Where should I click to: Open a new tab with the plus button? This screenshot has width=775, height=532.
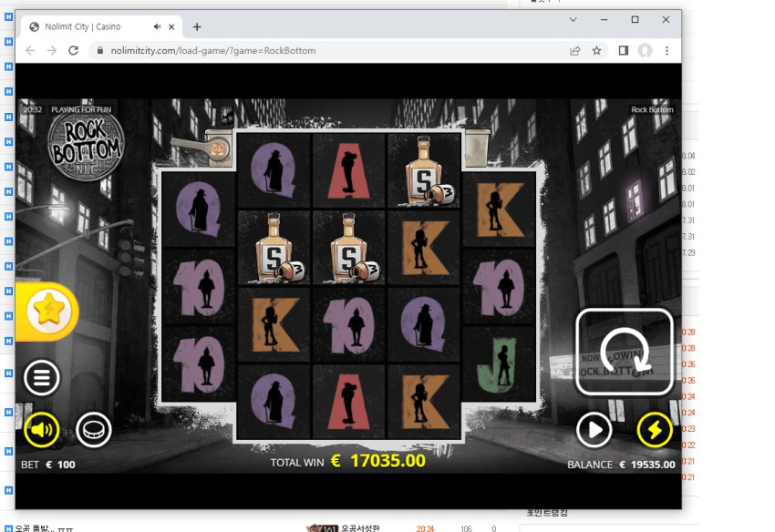[x=197, y=26]
